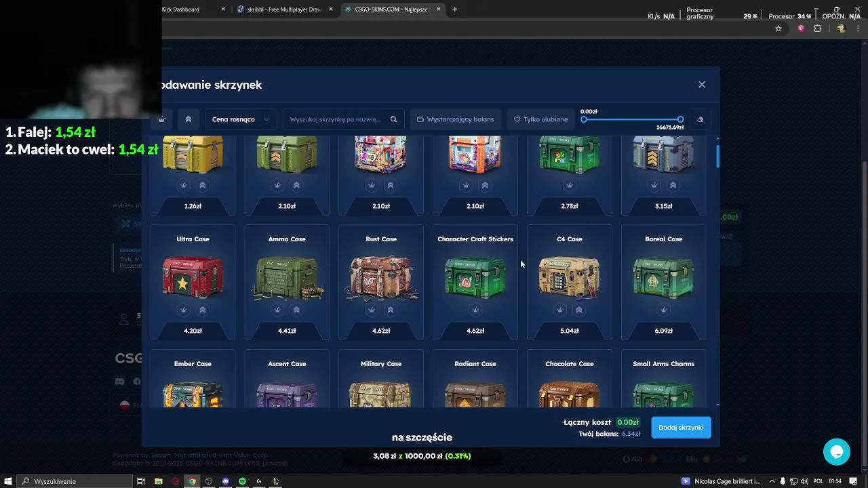This screenshot has width=868, height=488.
Task: Select the C4 Case image
Action: click(570, 276)
